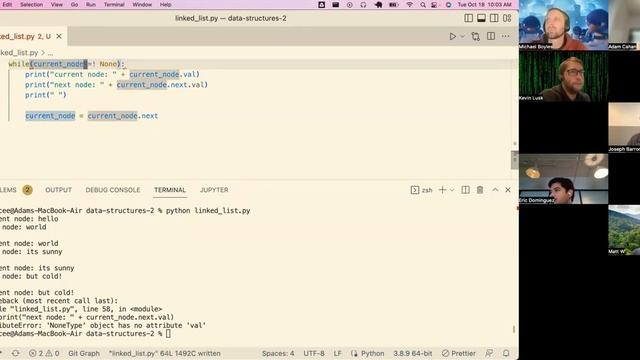Click the date and time in menu bar
This screenshot has height=360, width=640.
pyautogui.click(x=484, y=4)
